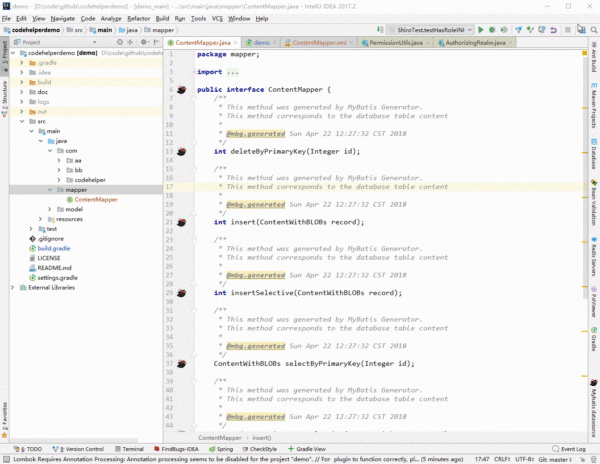Screen dimensions: 600x464
Task: Open the Maven Projects side tool window
Action: click(594, 105)
